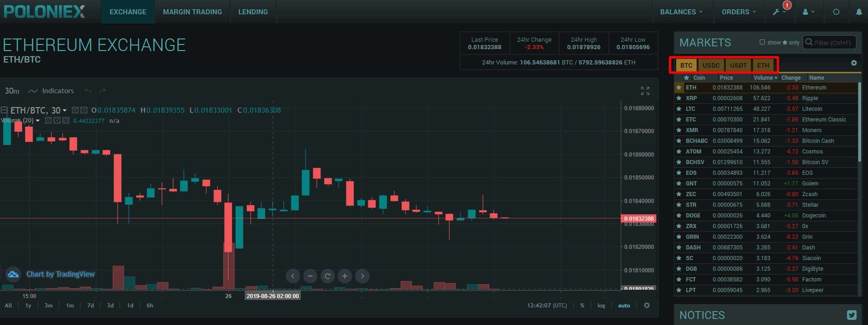Toggle the star for XRP
868x325 pixels.
click(679, 98)
